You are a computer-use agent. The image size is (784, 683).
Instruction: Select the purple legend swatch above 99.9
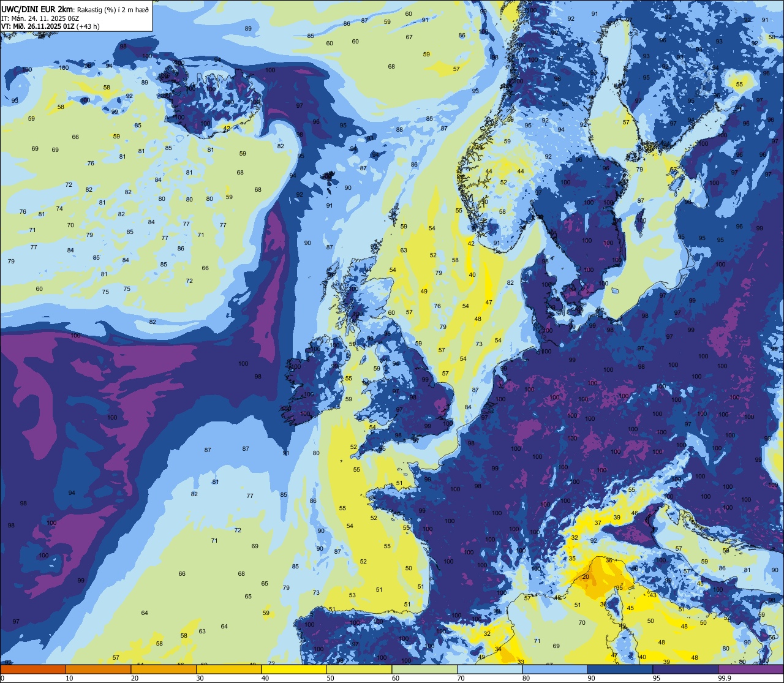[750, 669]
